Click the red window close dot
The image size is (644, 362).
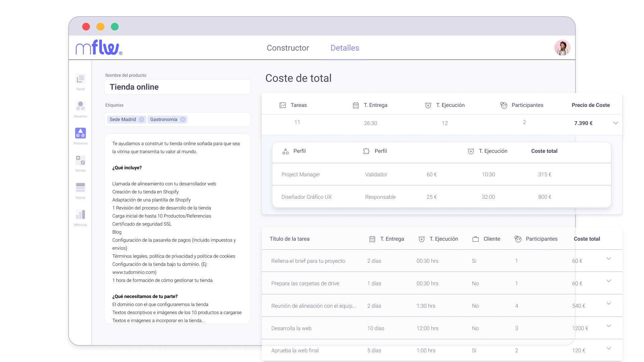point(86,27)
